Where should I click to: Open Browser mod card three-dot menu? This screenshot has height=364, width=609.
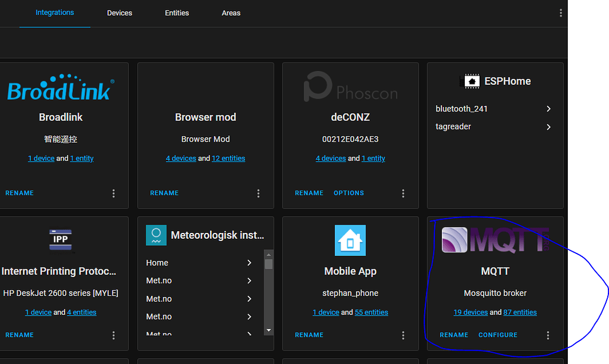258,193
